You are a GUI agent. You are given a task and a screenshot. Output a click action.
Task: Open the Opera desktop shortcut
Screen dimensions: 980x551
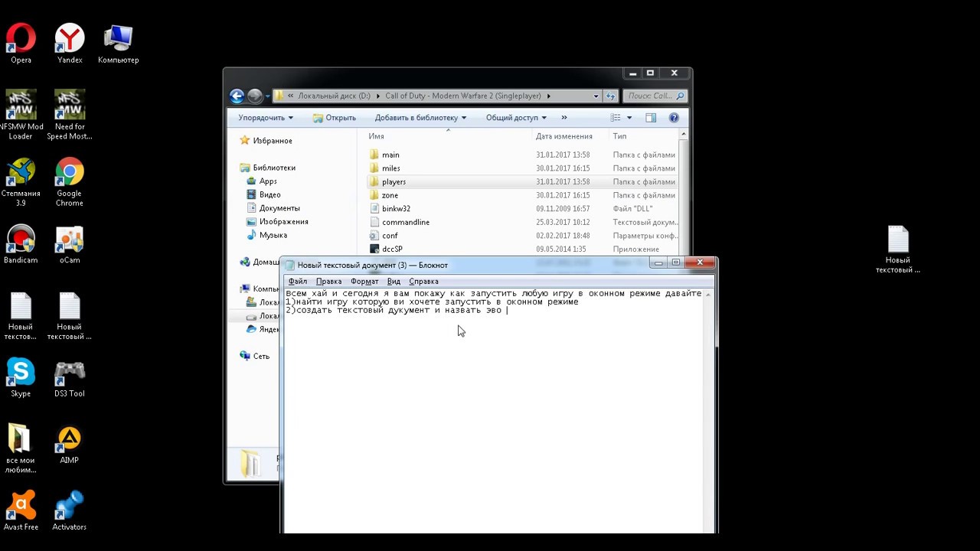click(21, 44)
